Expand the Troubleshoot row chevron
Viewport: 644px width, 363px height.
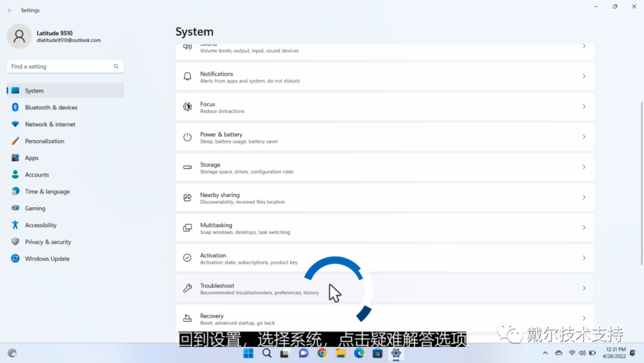[584, 288]
